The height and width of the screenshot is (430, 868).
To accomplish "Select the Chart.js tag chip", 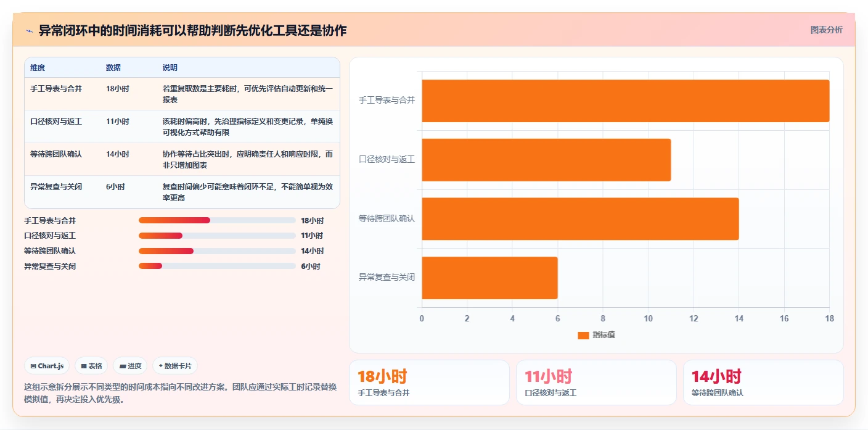I will [47, 366].
